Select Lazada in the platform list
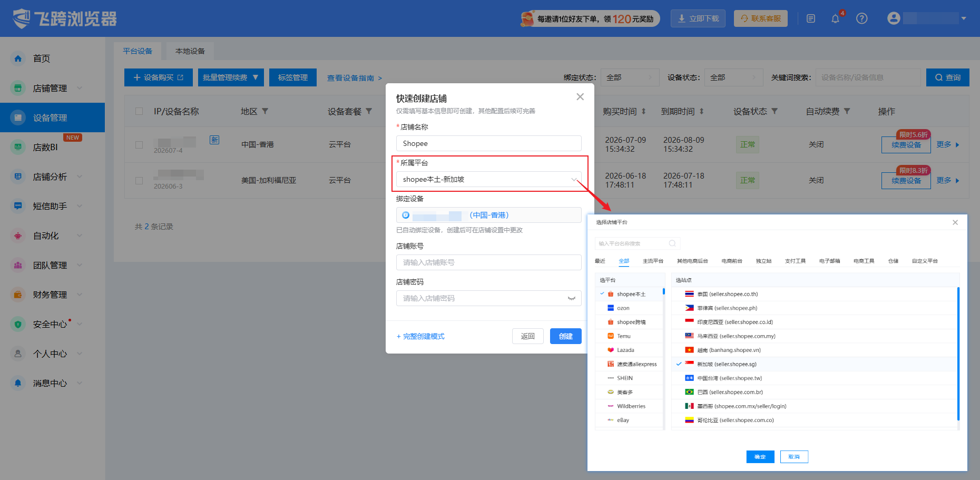Image resolution: width=980 pixels, height=480 pixels. pos(630,350)
